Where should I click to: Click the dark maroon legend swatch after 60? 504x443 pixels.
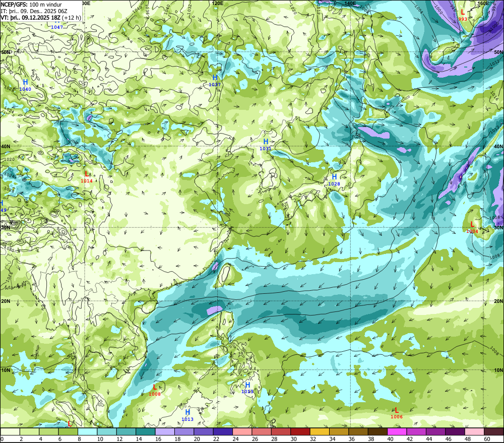click(x=494, y=431)
